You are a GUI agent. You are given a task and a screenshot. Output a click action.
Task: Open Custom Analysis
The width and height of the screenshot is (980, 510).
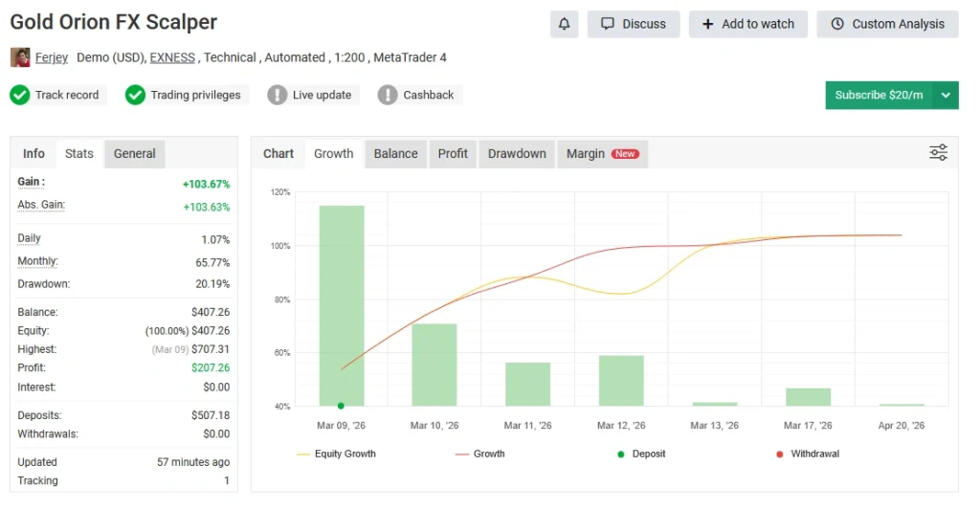point(887,24)
